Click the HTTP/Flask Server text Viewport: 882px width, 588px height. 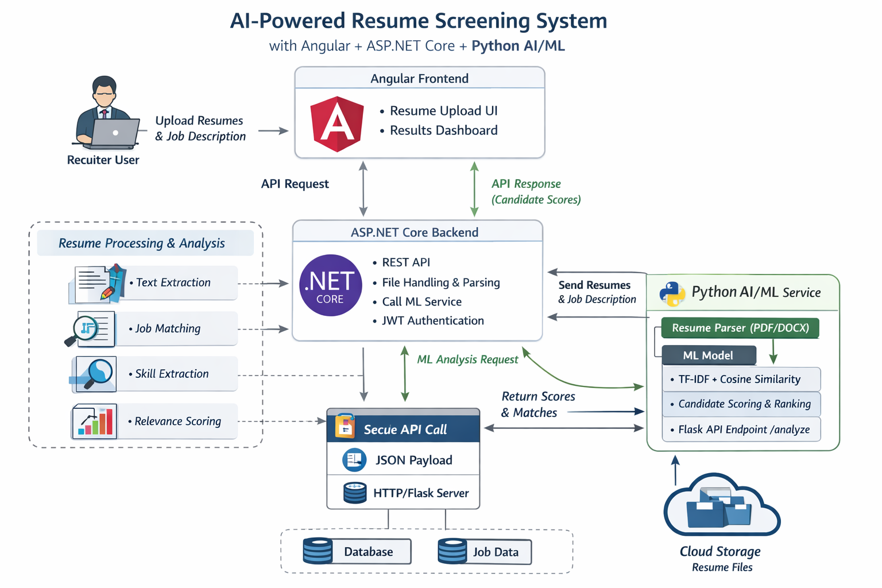[421, 493]
